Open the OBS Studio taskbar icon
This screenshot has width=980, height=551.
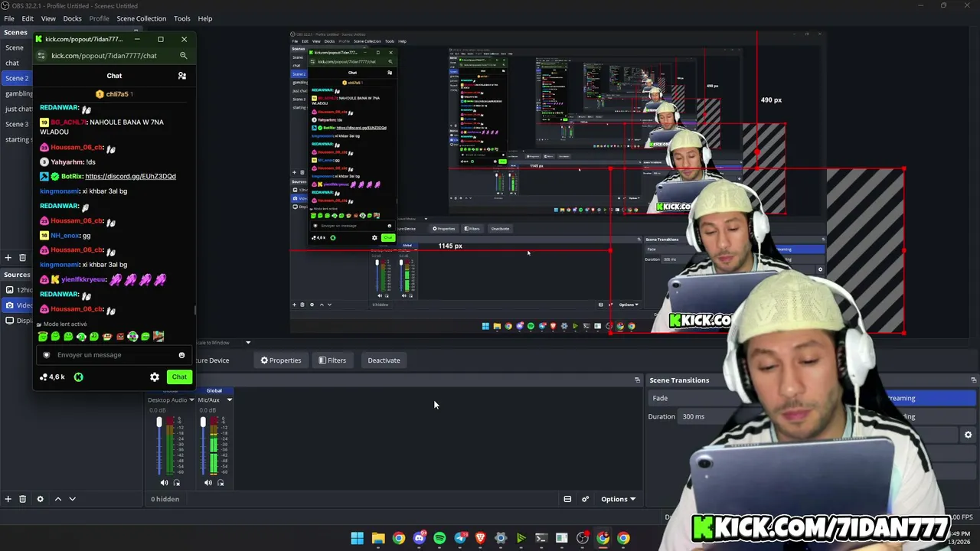tap(583, 538)
